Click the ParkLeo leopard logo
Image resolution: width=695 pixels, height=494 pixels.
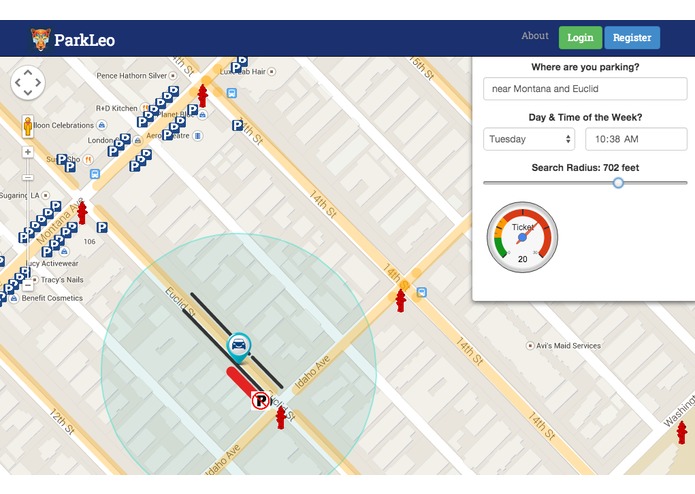pyautogui.click(x=40, y=39)
